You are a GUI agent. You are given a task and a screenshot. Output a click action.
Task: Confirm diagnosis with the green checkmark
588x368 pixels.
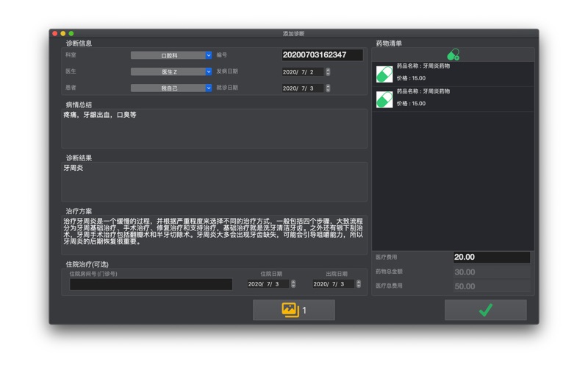pos(485,310)
